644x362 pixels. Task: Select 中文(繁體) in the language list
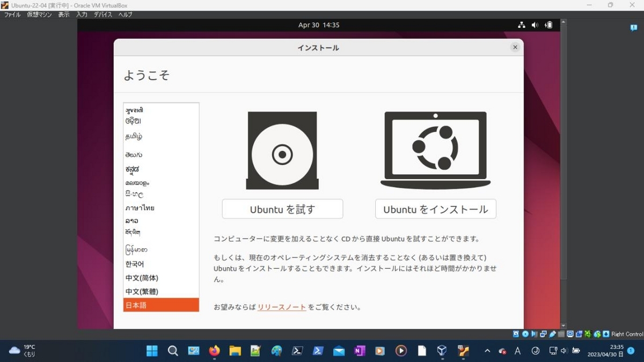point(161,292)
